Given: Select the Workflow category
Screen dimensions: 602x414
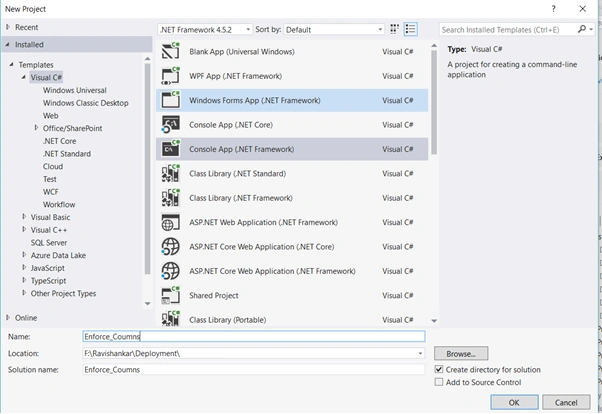Looking at the screenshot, I should [x=59, y=204].
